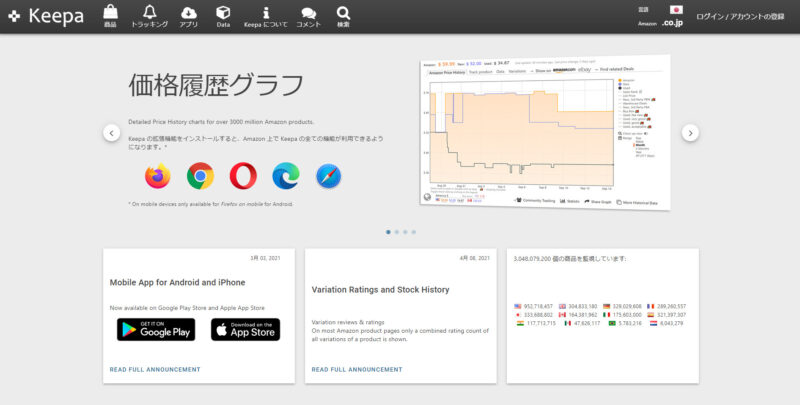Click the Brazilian flag beside 5,783,216

[x=612, y=323]
